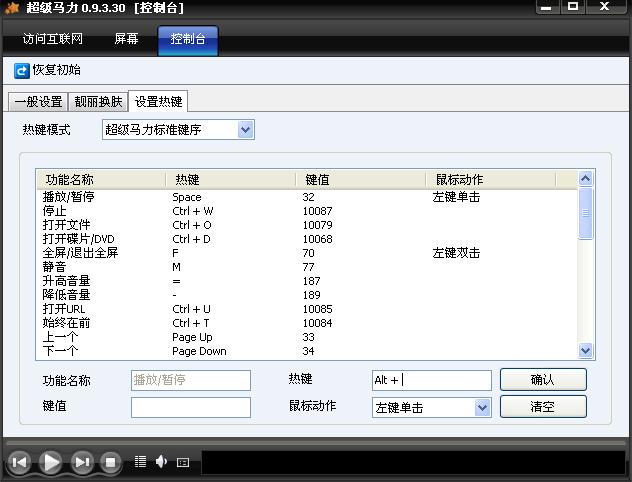
Task: Select the 全屏/退出全屏 row
Action: click(306, 253)
